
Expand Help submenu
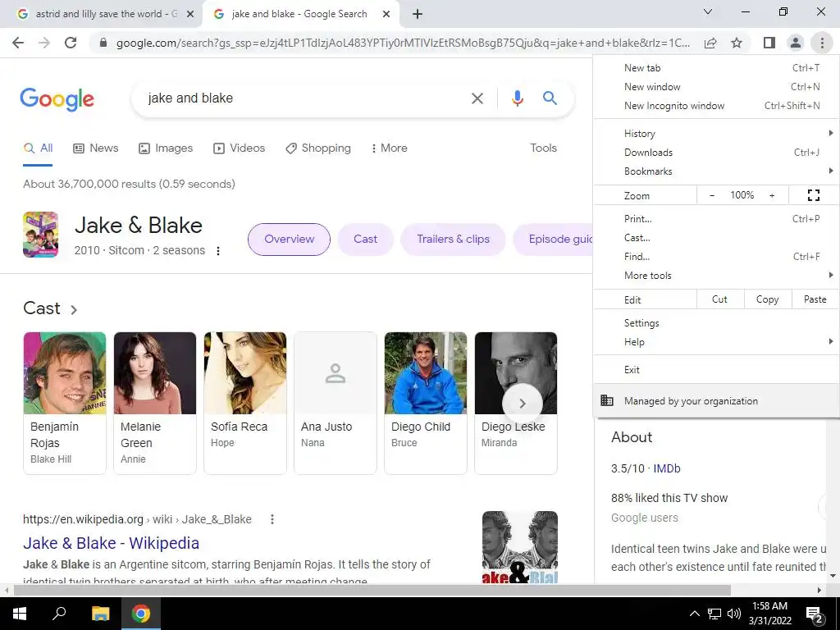715,342
